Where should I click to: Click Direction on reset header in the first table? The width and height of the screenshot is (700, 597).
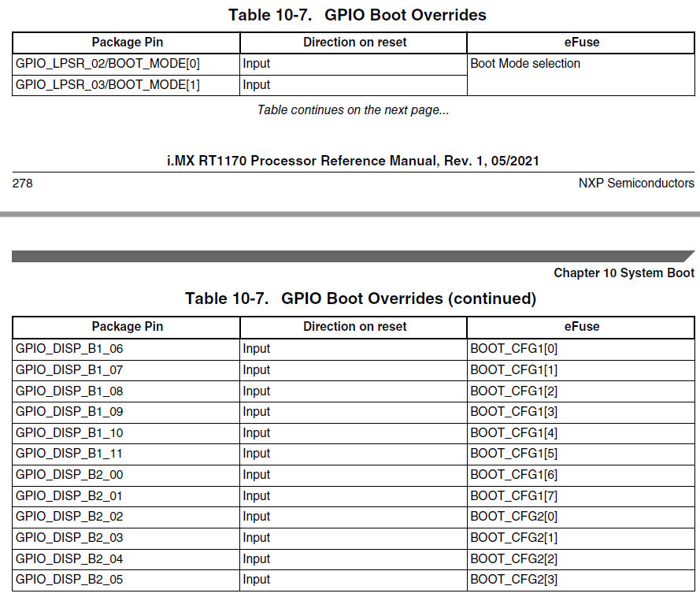355,42
